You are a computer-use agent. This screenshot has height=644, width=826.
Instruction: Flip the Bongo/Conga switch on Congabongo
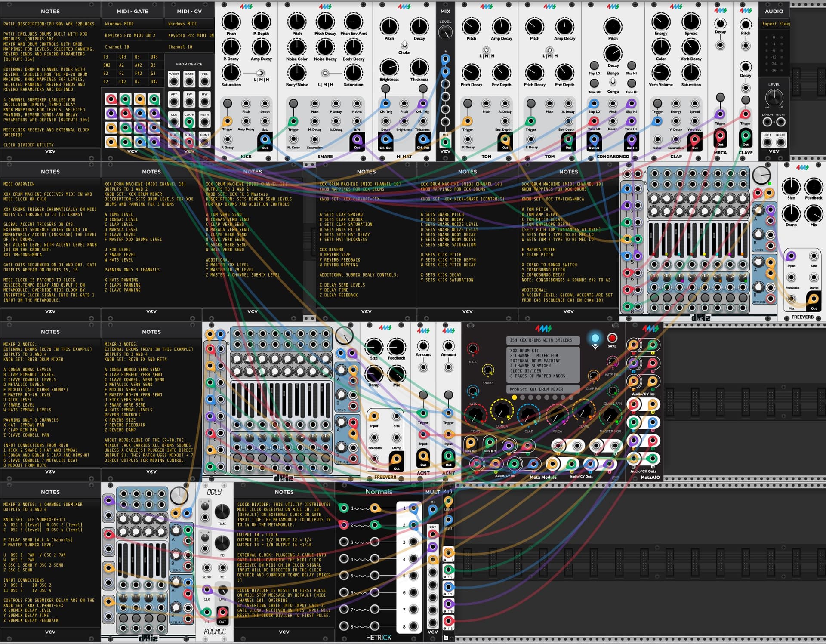[x=613, y=82]
